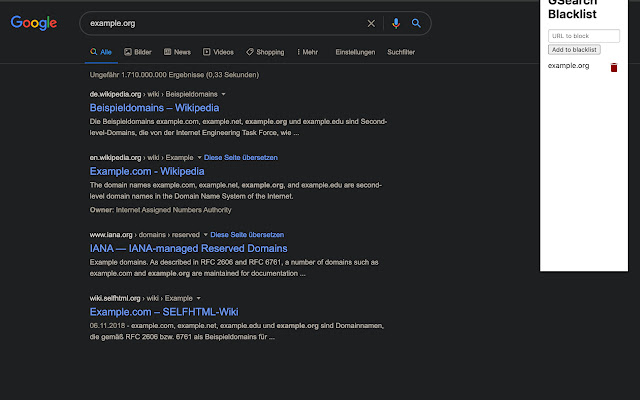Open the News tab

[x=177, y=52]
